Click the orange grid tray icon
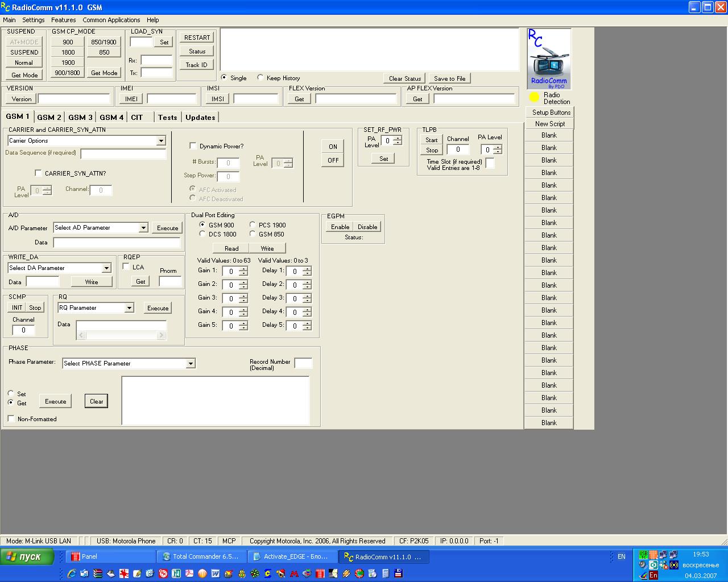 tap(653, 555)
